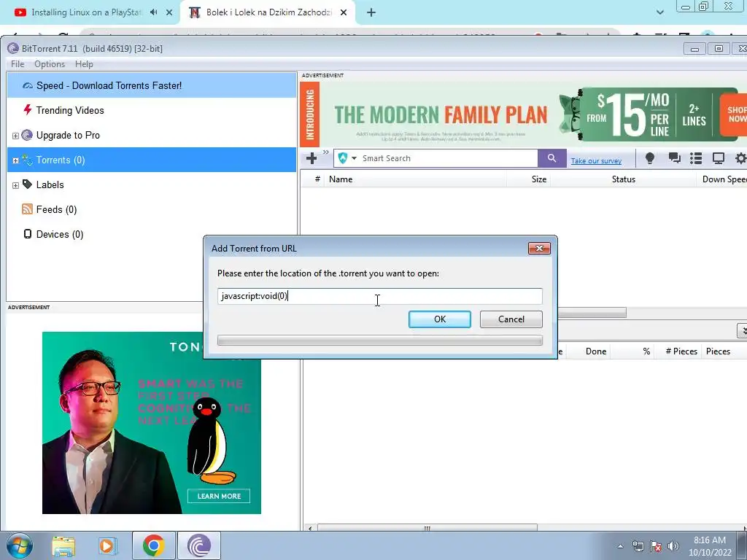
Task: Click LEARN MORE in the ad
Action: pos(219,496)
